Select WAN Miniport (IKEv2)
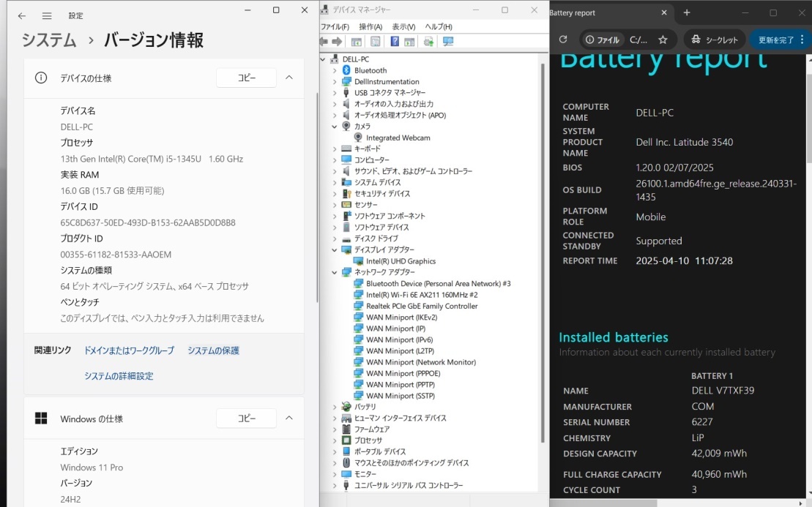Viewport: 812px width, 507px height. pos(401,317)
